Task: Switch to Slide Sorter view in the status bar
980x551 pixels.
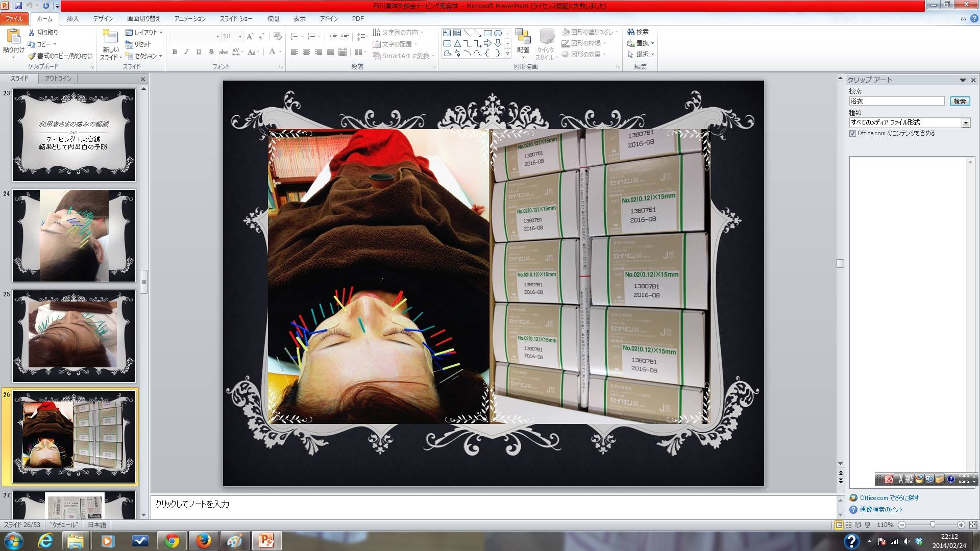Action: point(848,525)
